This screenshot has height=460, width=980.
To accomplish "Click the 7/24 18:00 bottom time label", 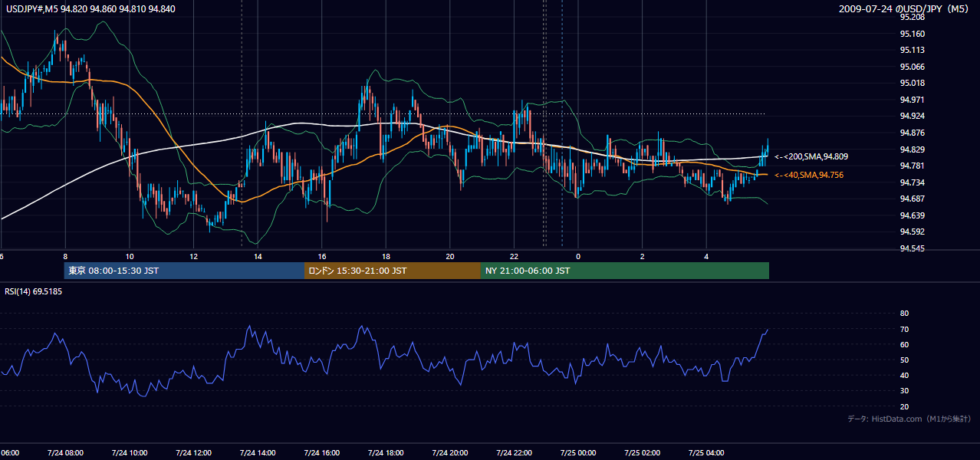I will pos(386,453).
